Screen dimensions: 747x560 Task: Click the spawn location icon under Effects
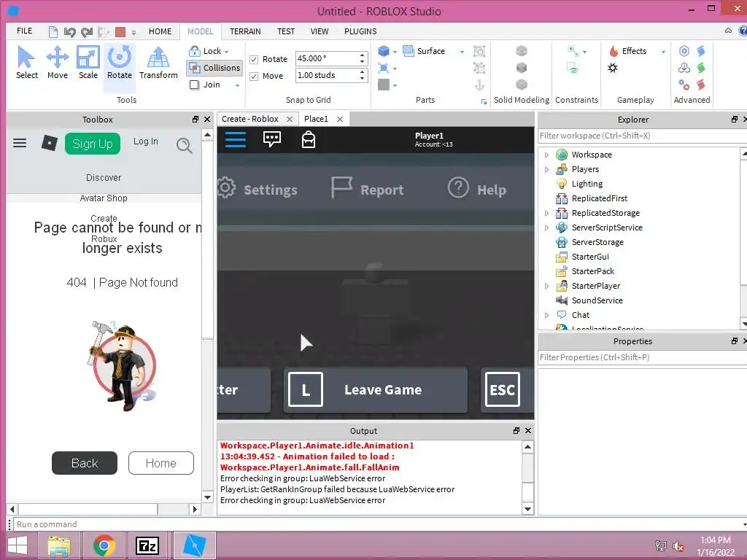[613, 68]
